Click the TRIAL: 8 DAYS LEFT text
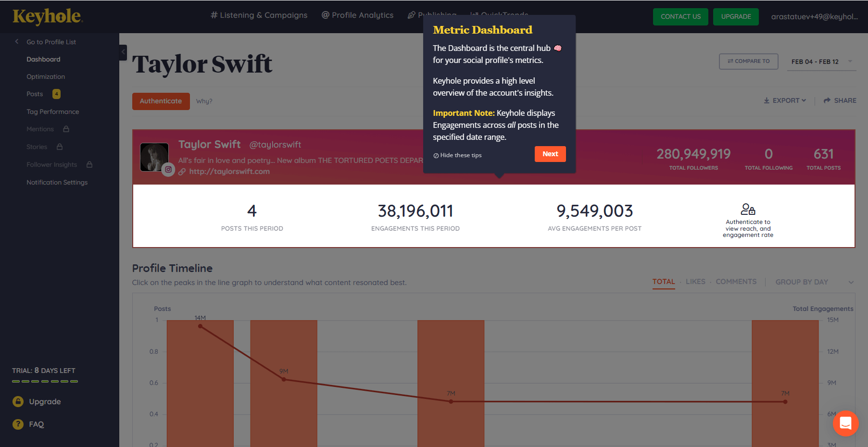The height and width of the screenshot is (447, 868). coord(44,371)
